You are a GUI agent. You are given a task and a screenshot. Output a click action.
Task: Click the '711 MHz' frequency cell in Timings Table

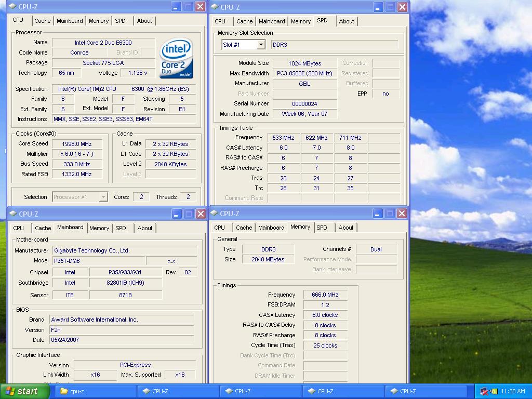tap(350, 138)
